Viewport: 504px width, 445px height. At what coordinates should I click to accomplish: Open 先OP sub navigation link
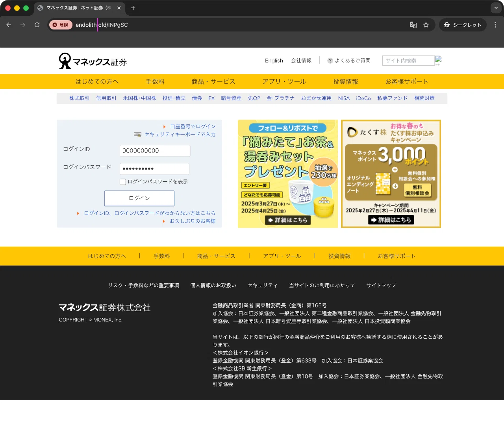point(254,98)
